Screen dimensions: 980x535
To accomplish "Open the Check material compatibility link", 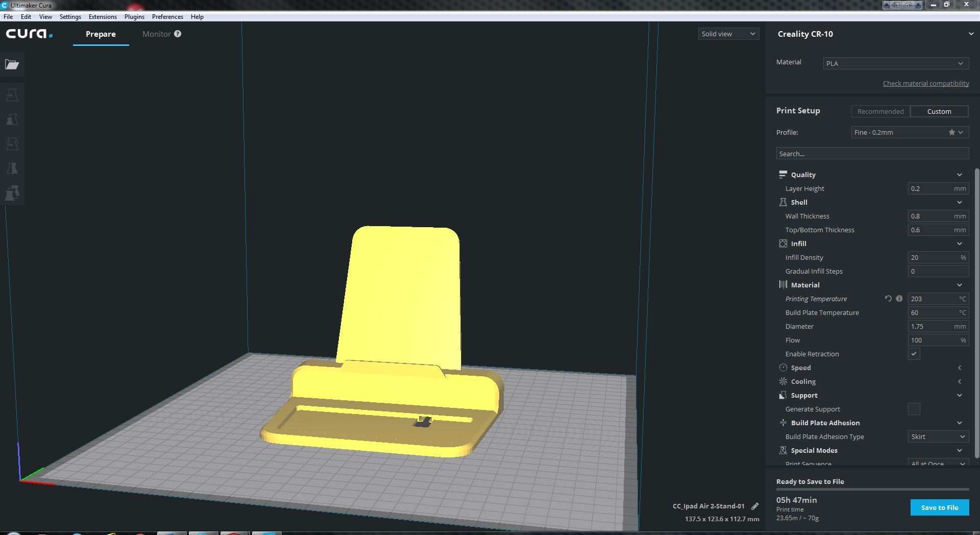I will 926,83.
